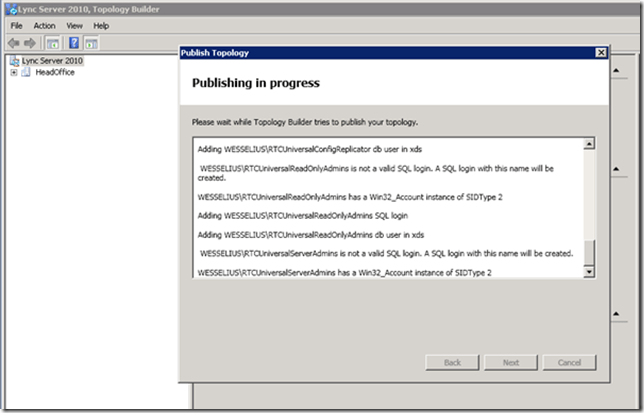Click the Back arrow toolbar icon

[x=13, y=43]
